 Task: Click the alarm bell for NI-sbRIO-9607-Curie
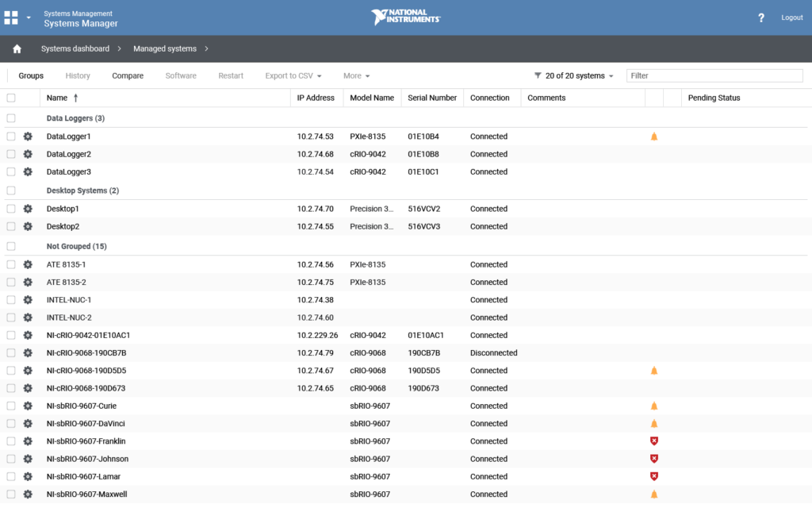(x=654, y=406)
